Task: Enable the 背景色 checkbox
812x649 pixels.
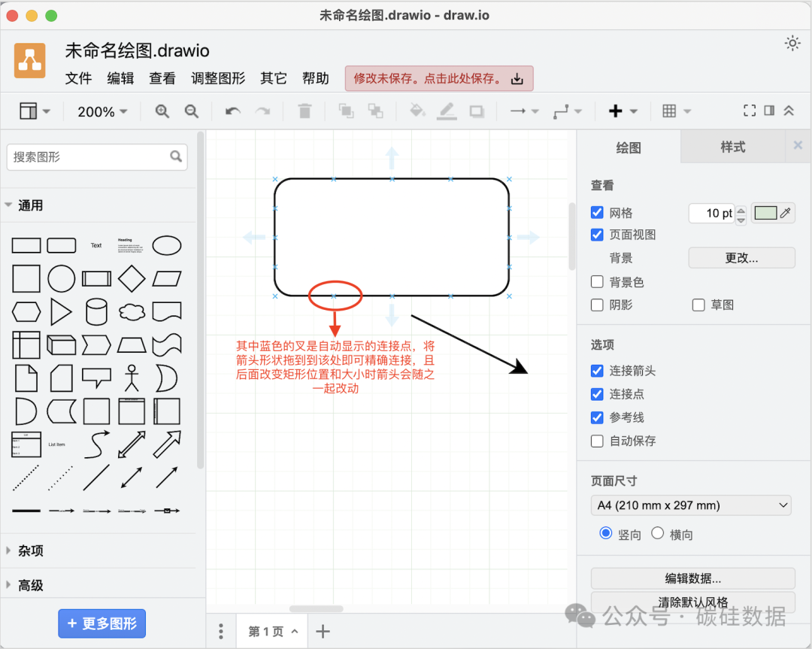Action: (596, 282)
